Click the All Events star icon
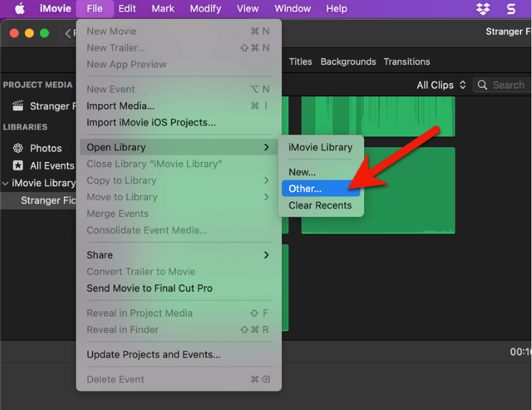This screenshot has height=410, width=532. pos(18,166)
